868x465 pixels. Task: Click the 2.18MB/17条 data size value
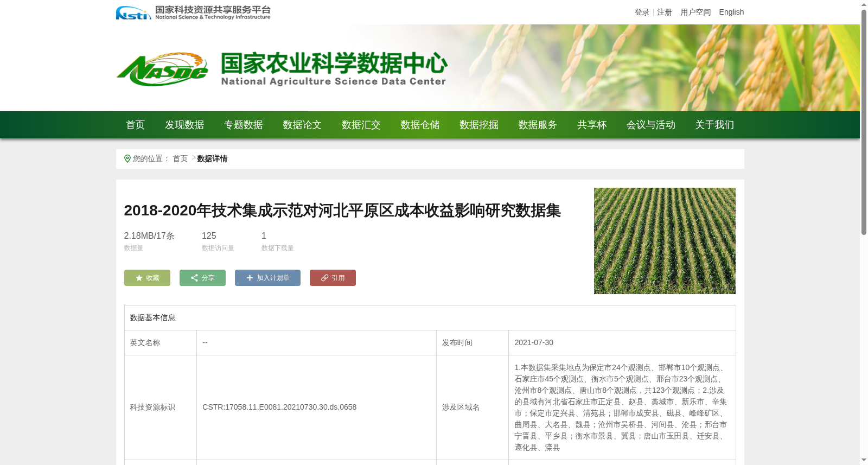click(x=149, y=235)
